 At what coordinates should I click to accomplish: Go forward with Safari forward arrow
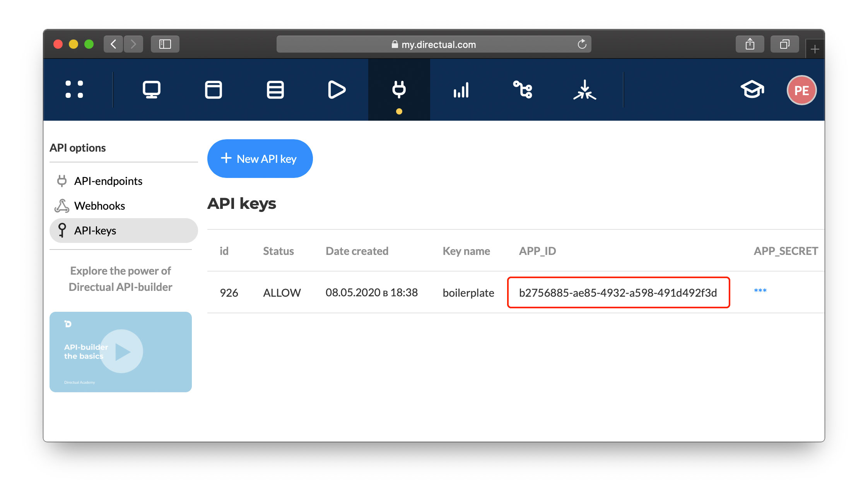133,44
